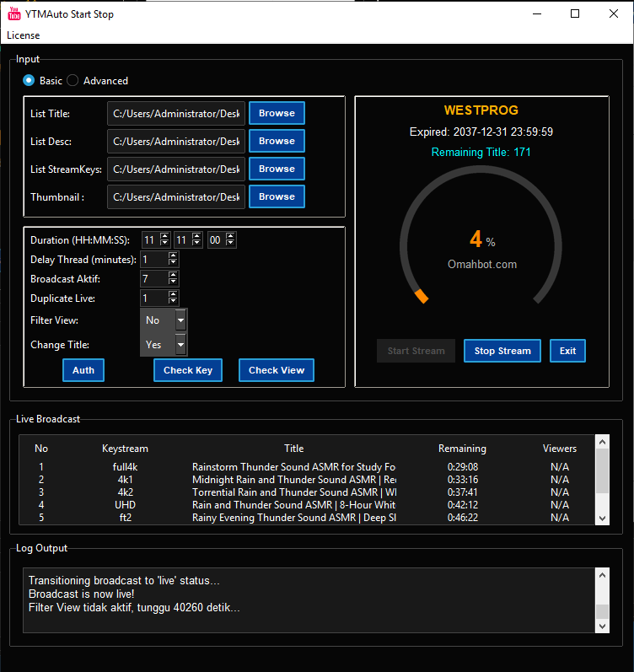Select the 4k2 keystream row
Viewport: 634px width, 672px height.
pyautogui.click(x=307, y=492)
